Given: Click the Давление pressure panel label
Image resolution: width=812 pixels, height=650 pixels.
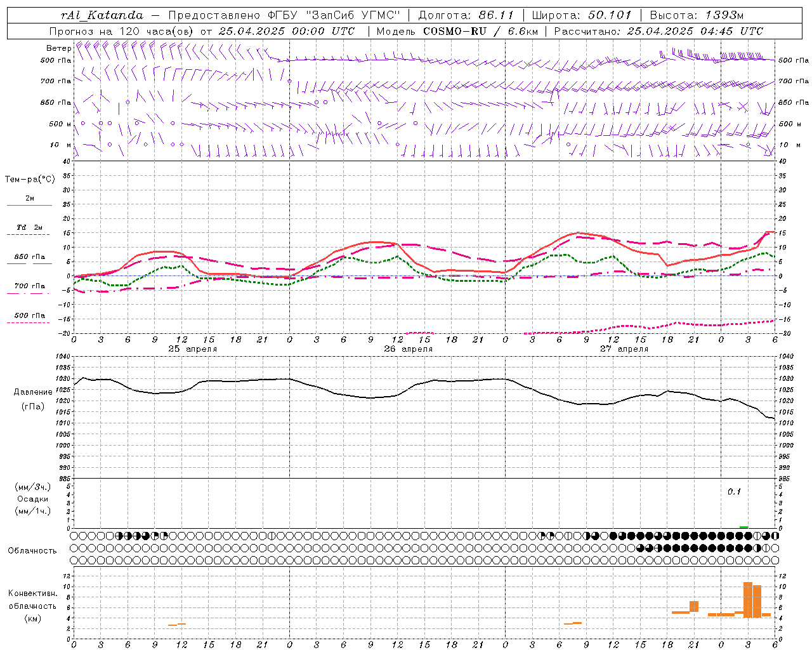Looking at the screenshot, I should 33,392.
